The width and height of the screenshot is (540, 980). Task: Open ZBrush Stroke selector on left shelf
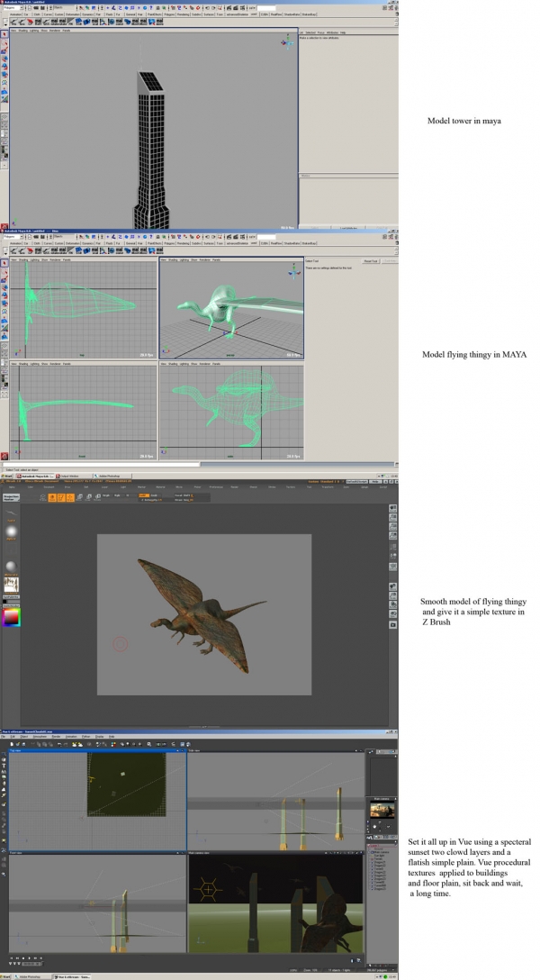[11, 512]
